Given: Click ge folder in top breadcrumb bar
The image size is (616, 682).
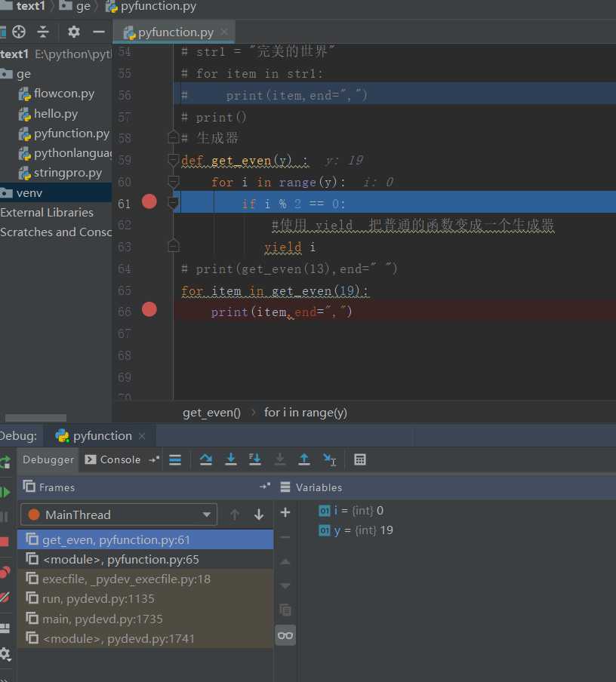Looking at the screenshot, I should 75,6.
